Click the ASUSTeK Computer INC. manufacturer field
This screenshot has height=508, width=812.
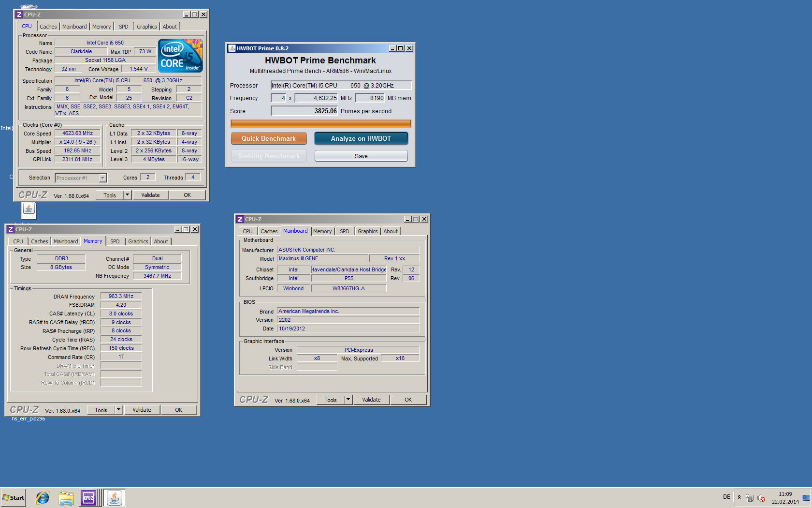(348, 250)
